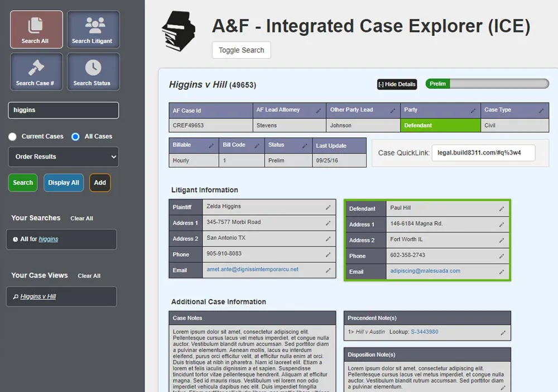Click the Search All documents icon
This screenshot has width=558, height=392.
[x=36, y=25]
